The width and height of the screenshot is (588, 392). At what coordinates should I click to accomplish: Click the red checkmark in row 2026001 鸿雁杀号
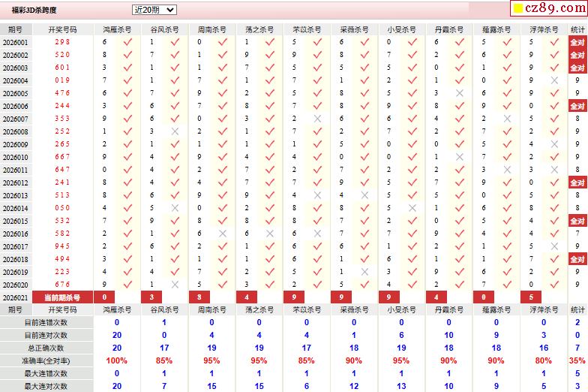pyautogui.click(x=127, y=42)
